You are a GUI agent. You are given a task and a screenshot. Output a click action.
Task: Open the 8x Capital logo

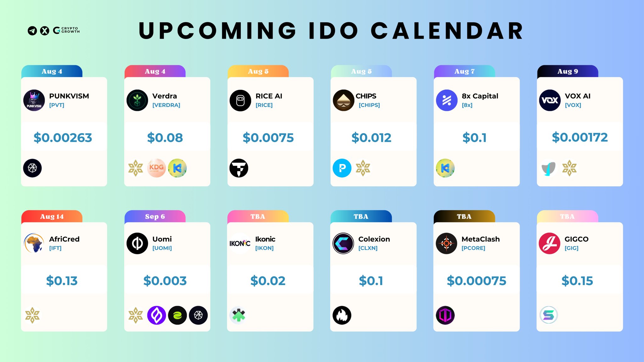tap(447, 100)
